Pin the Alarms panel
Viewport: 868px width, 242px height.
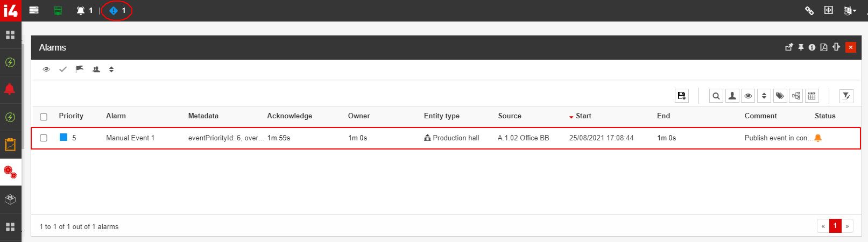point(801,47)
